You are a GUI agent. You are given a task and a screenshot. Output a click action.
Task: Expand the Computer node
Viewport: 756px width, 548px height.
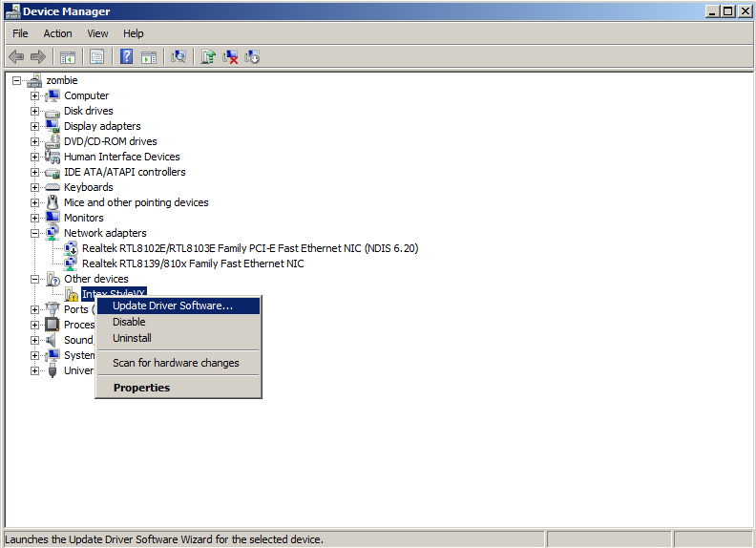tap(34, 96)
